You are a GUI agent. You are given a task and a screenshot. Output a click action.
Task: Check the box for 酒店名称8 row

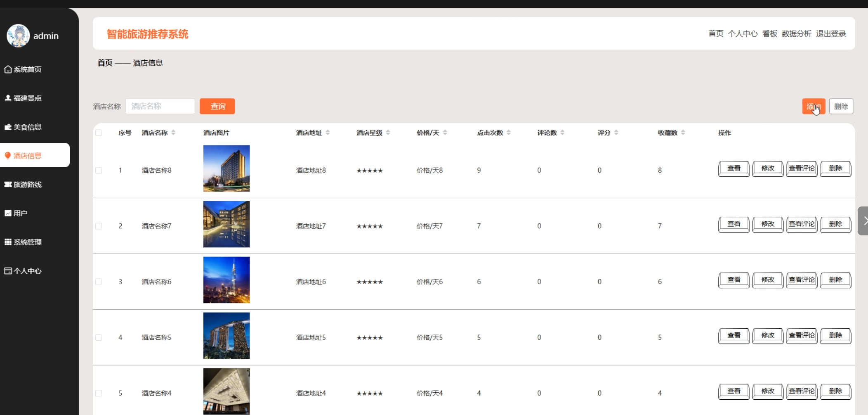(x=99, y=170)
